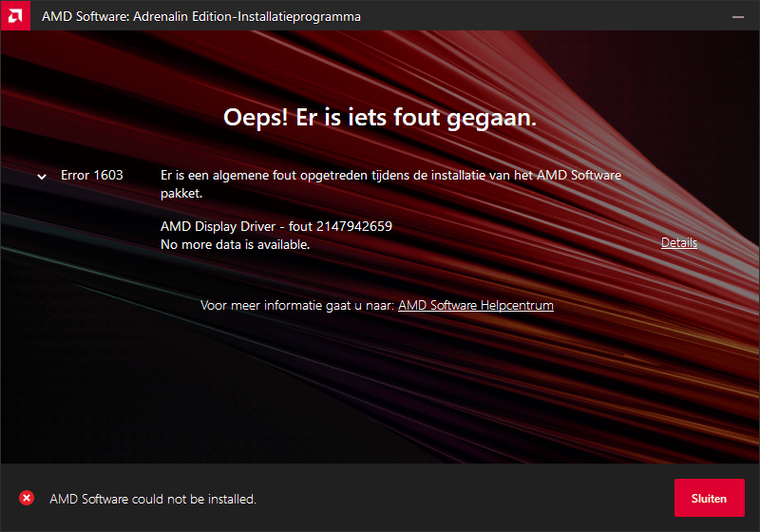Collapse the Error 1603 chevron
The height and width of the screenshot is (532, 760).
tap(42, 177)
